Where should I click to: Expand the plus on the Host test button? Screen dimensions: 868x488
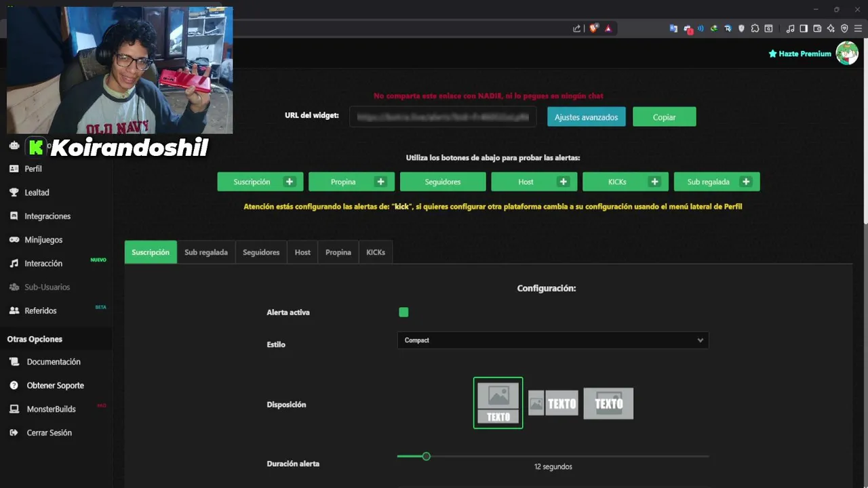pyautogui.click(x=563, y=182)
